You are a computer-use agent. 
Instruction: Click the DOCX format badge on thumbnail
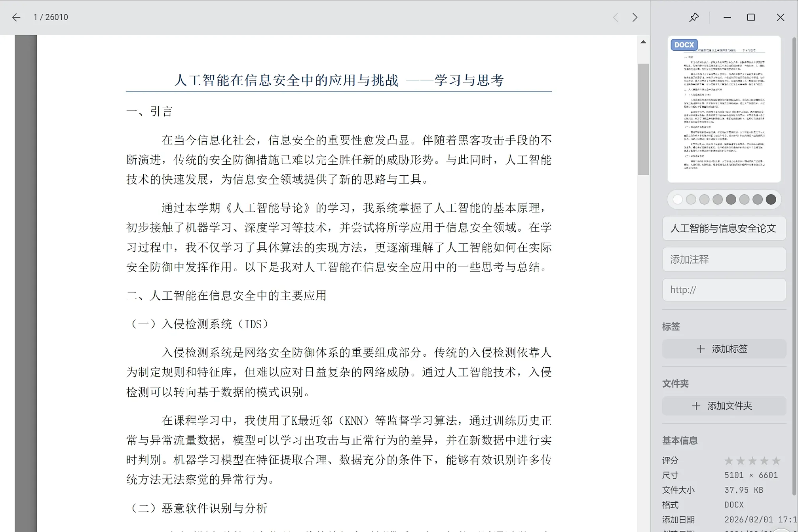(684, 44)
